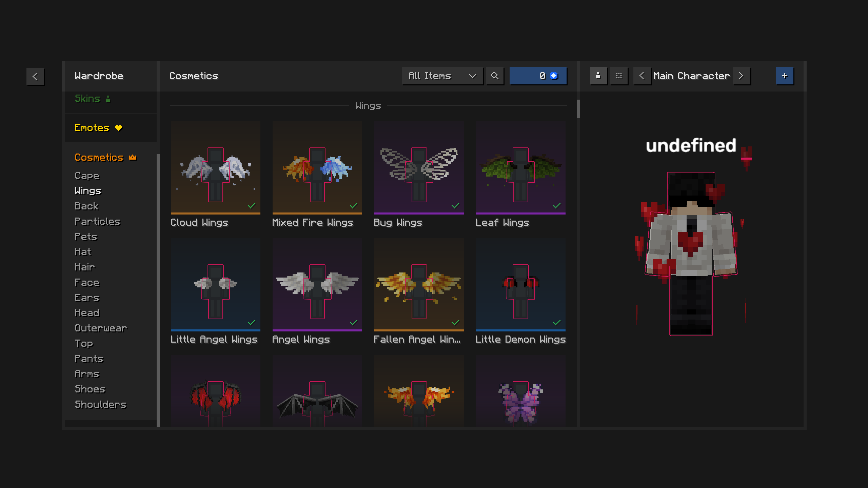Toggle the Little Demon Wings checkmark
The height and width of the screenshot is (488, 868).
click(557, 323)
